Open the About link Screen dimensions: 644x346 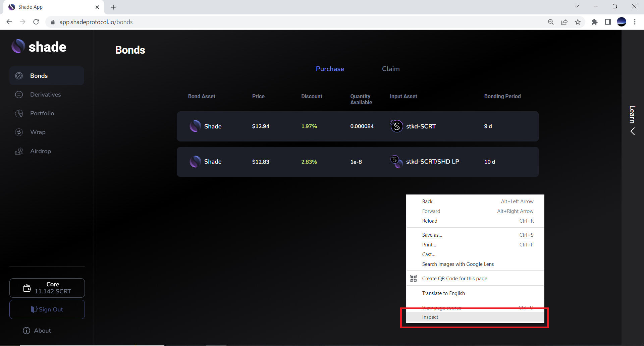click(37, 331)
